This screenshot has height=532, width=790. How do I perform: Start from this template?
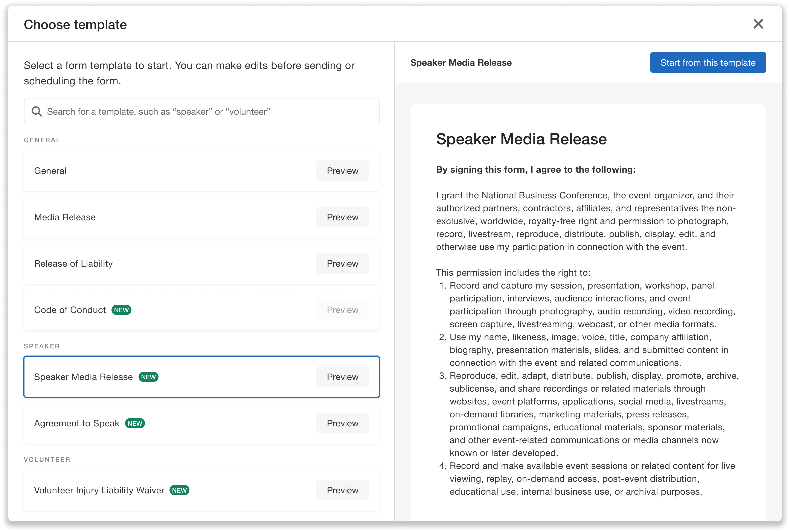pyautogui.click(x=708, y=62)
